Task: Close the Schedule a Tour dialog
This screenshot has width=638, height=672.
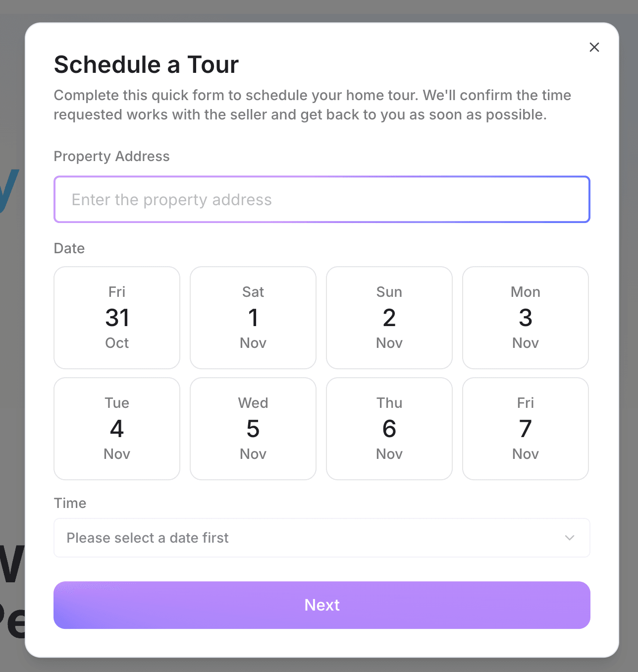Action: (x=594, y=47)
